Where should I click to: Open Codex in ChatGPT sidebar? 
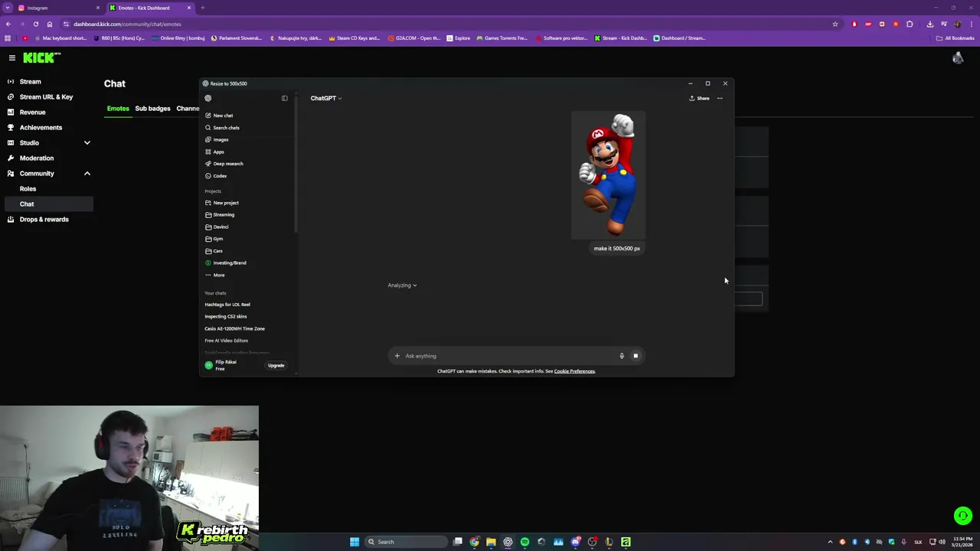(216, 176)
